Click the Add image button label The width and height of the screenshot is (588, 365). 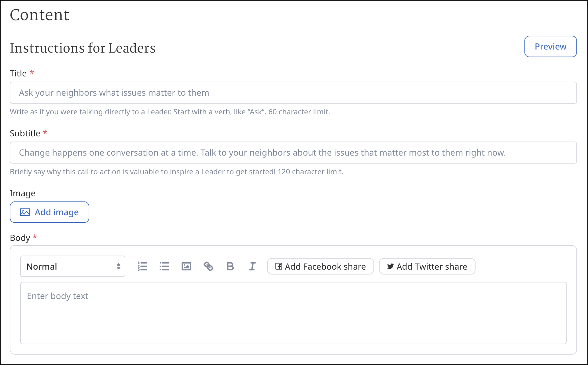(57, 212)
